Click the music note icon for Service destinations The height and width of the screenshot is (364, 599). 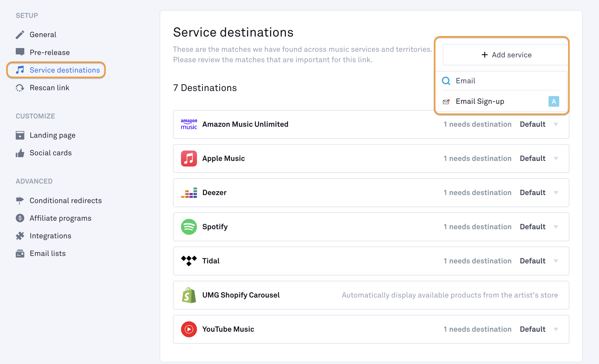point(20,70)
